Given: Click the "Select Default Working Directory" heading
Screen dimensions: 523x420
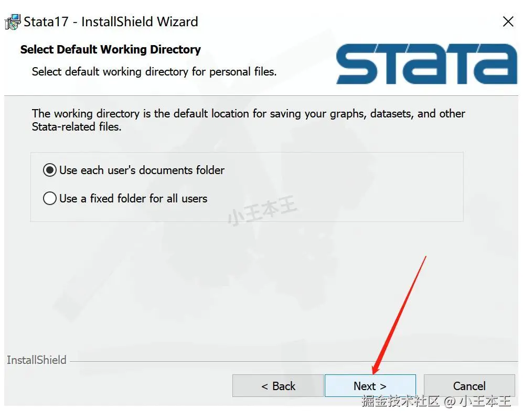Looking at the screenshot, I should tap(110, 50).
